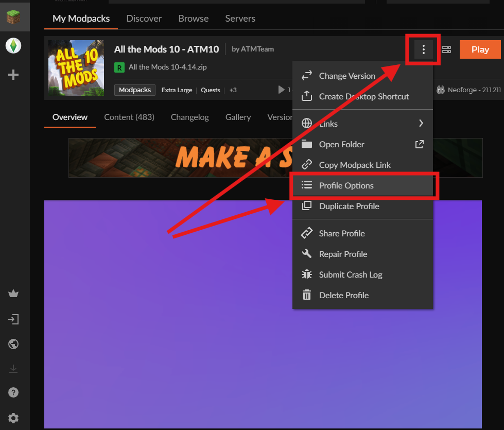Screen dimensions: 504x430
Task: Click the All The 10 Mods thumbnail
Action: 76,68
